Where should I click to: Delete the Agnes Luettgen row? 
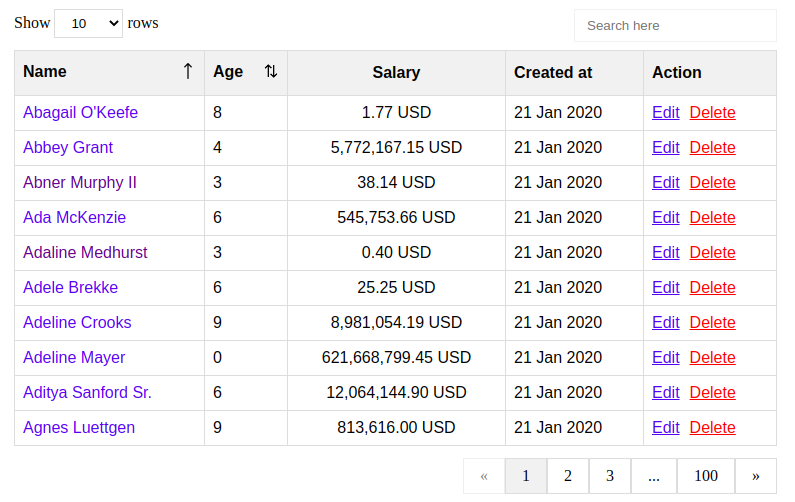(712, 428)
